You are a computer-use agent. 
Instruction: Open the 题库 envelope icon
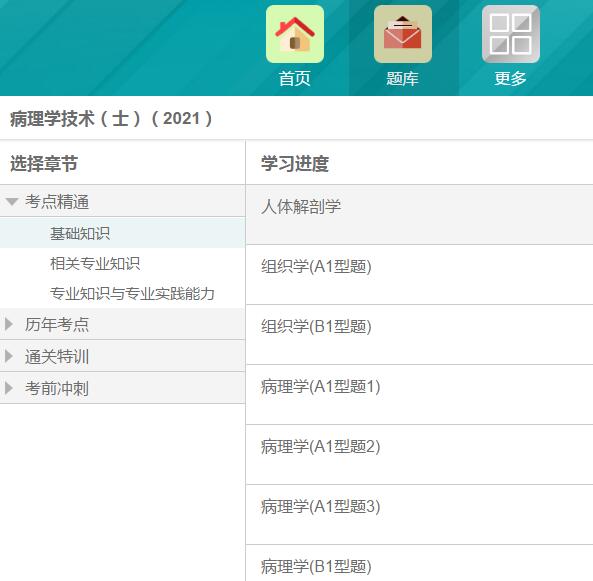[403, 34]
